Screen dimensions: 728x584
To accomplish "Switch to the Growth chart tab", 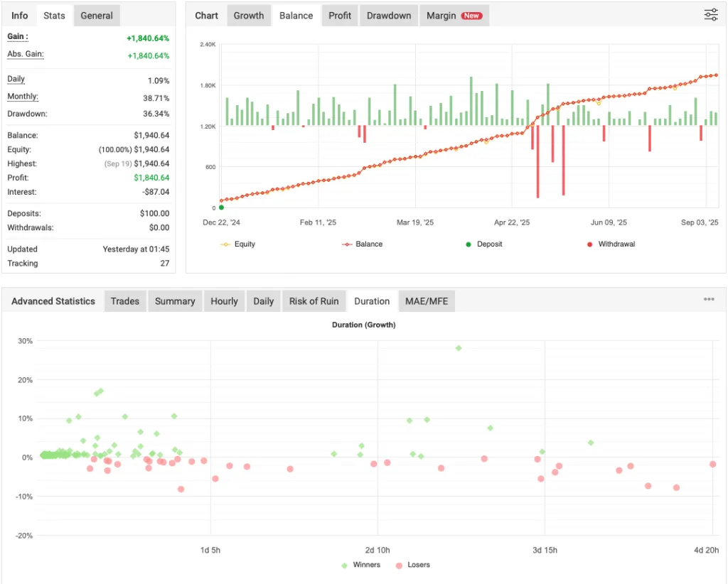I will point(249,15).
